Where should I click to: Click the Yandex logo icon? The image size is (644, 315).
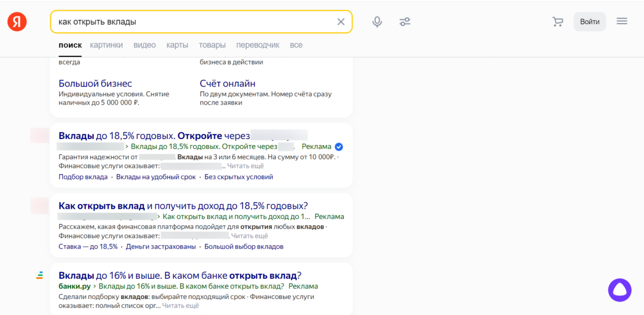tap(17, 22)
